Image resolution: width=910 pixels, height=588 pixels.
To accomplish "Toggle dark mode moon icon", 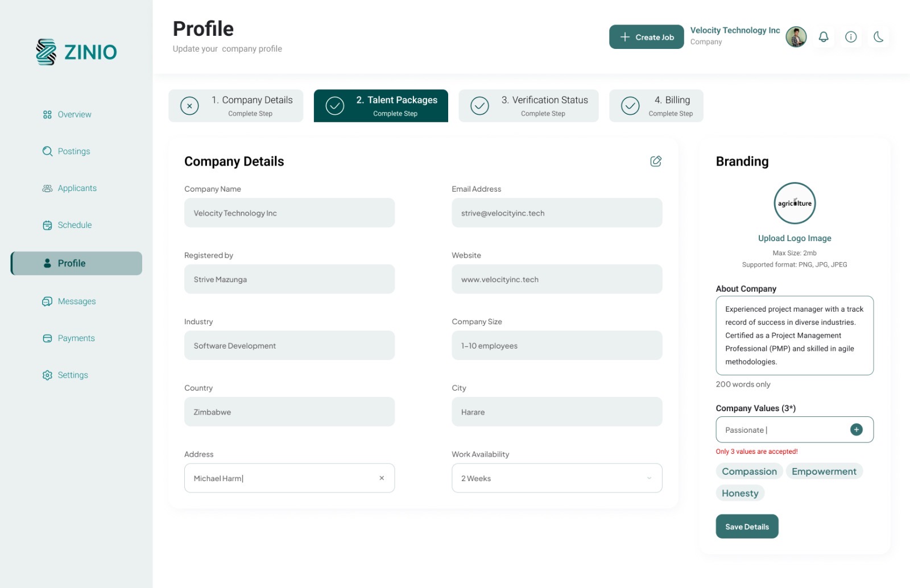I will pos(878,37).
